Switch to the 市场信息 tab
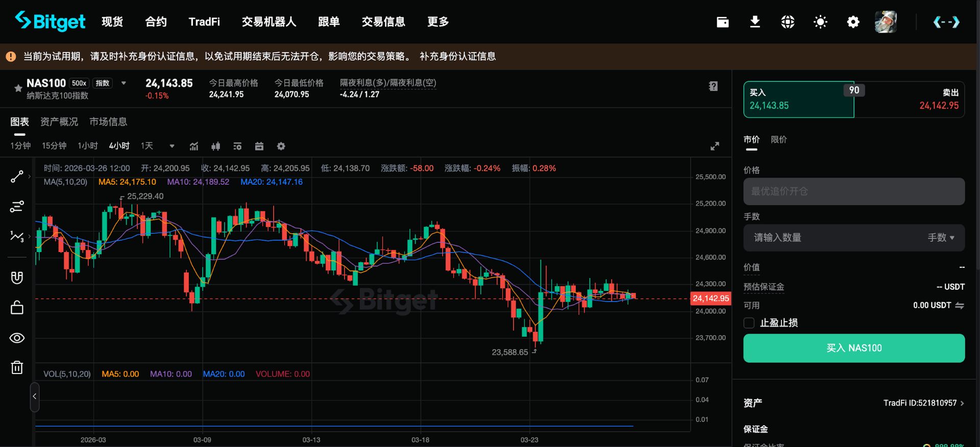The height and width of the screenshot is (447, 980). pos(108,122)
